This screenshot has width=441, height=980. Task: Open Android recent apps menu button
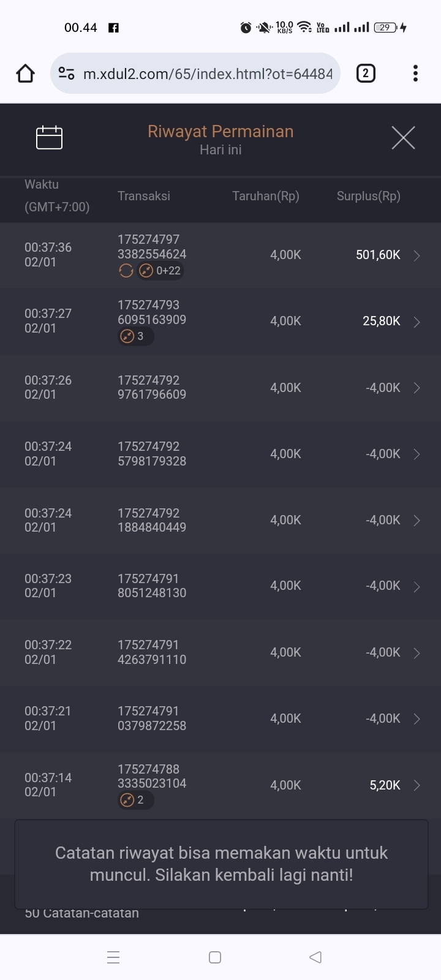pyautogui.click(x=113, y=957)
